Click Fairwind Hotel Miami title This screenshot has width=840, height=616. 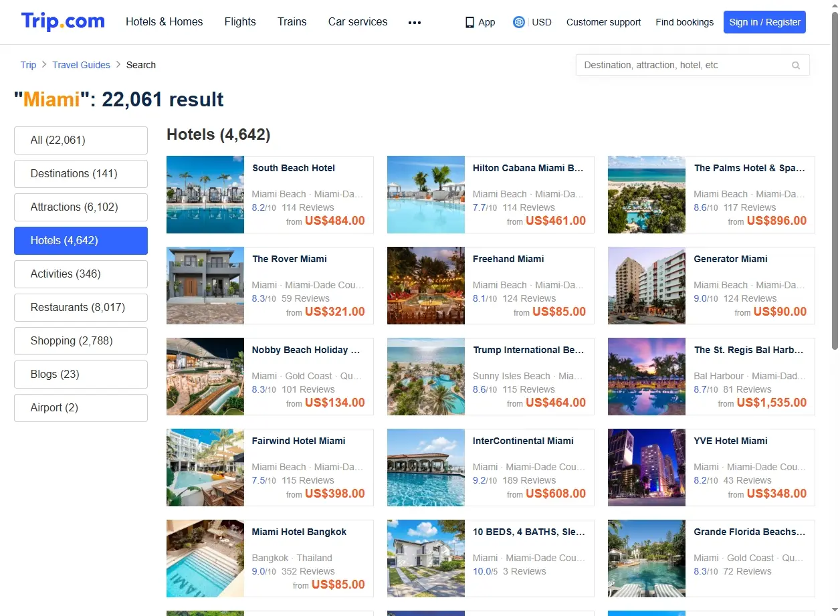pos(299,441)
